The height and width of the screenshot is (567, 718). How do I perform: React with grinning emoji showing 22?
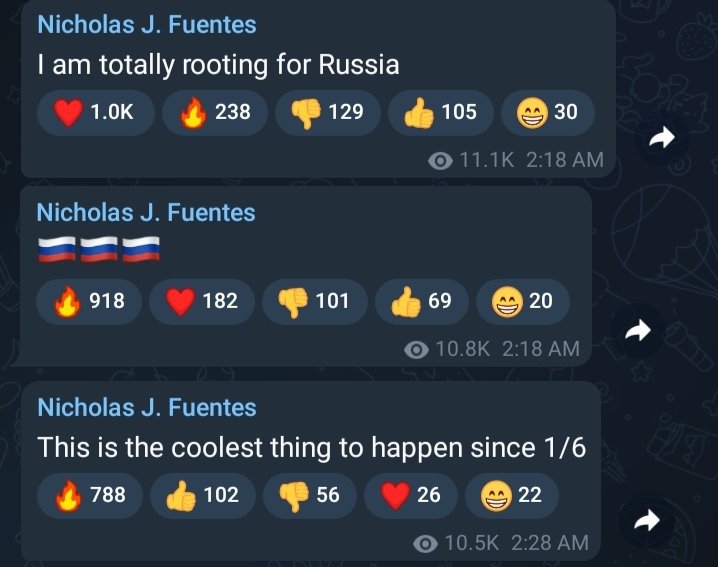click(510, 494)
